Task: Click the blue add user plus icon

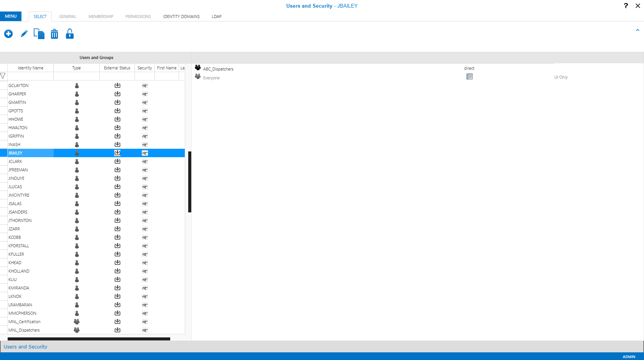Action: click(8, 34)
